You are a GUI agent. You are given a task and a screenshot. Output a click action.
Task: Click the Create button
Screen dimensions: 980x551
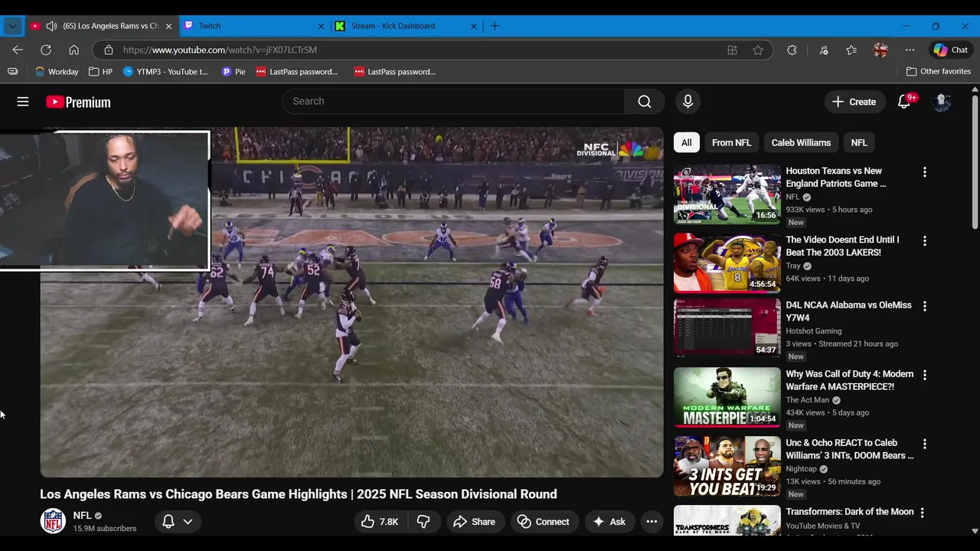click(854, 102)
